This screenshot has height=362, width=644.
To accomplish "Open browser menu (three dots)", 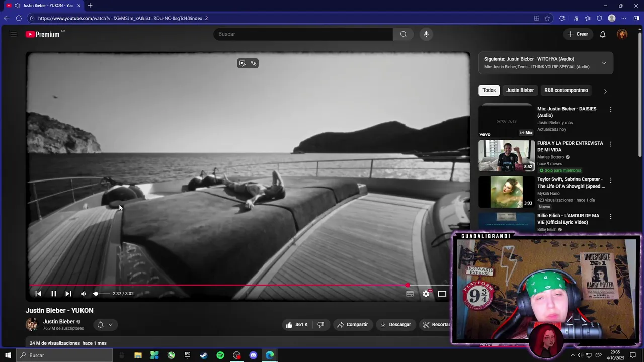I will (x=624, y=18).
